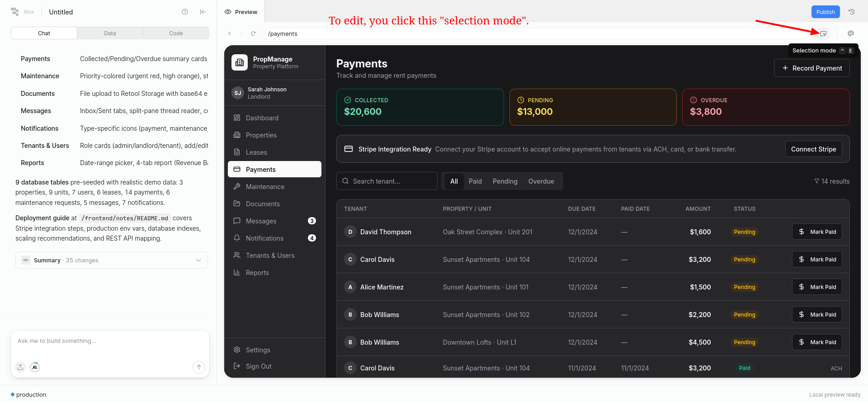This screenshot has width=868, height=403.
Task: Reload the preview page
Action: [253, 33]
